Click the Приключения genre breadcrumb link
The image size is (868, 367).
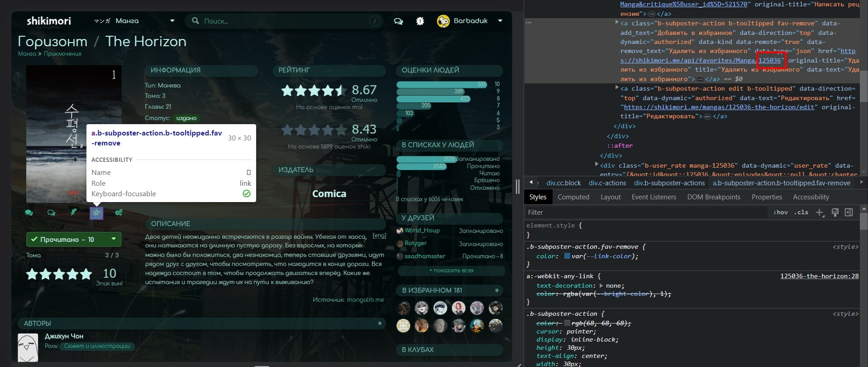[62, 54]
